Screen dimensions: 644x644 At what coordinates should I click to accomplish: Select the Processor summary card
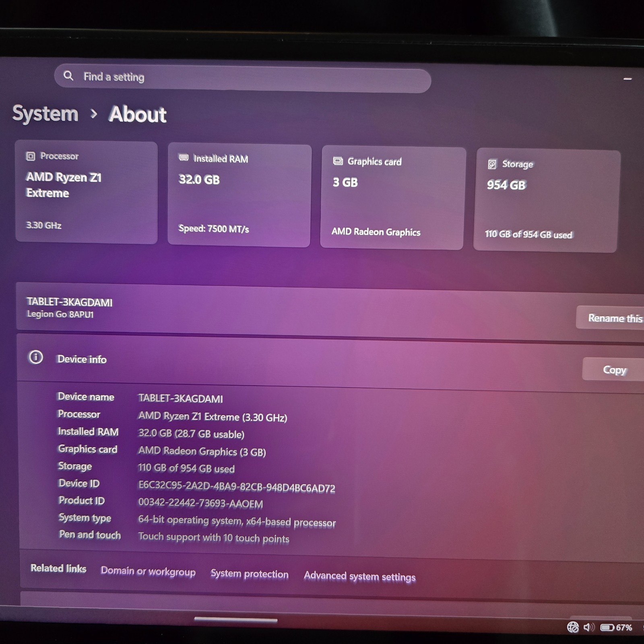[x=86, y=192]
